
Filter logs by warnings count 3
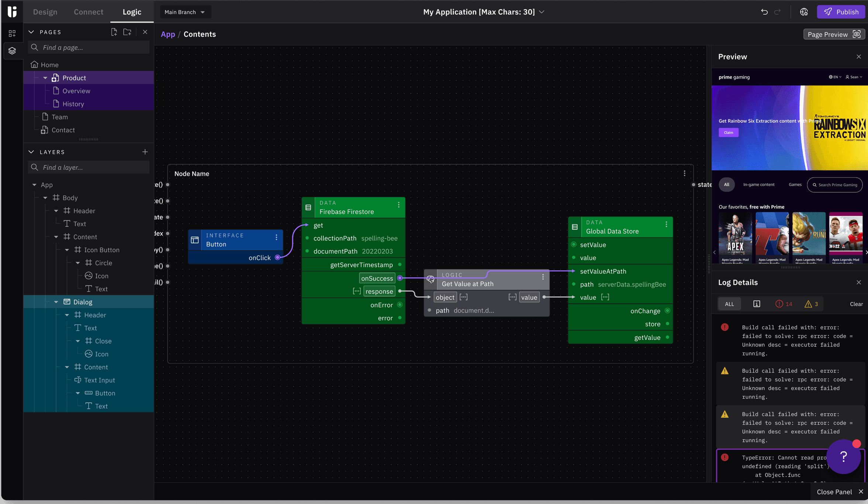(811, 304)
